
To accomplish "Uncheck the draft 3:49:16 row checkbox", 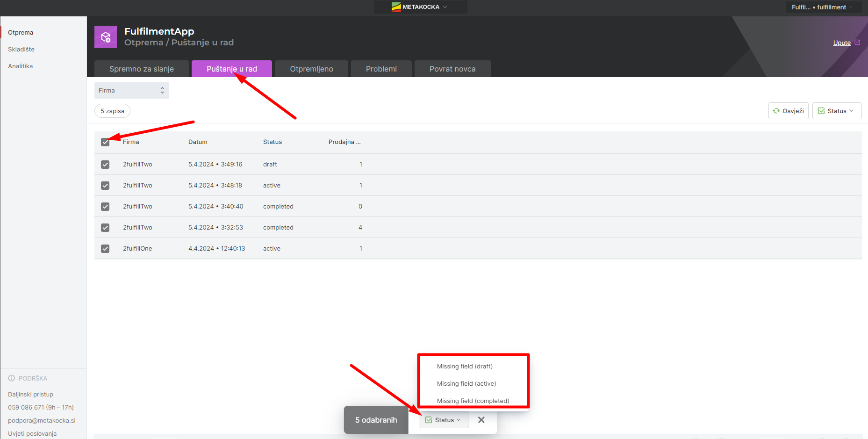I will tap(105, 165).
